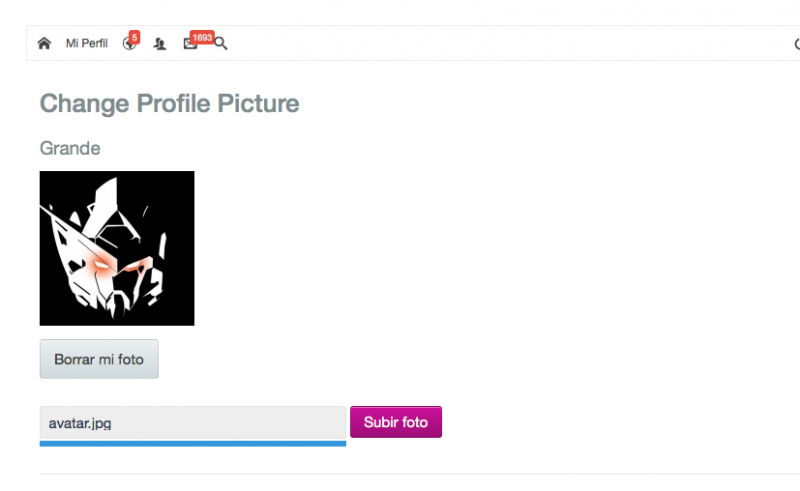Click the thin divider line below the upload field

point(419,474)
